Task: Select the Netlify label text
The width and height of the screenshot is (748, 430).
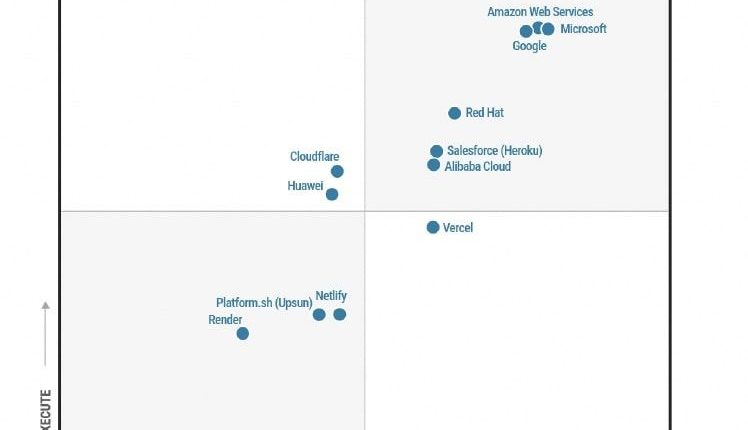Action: click(x=331, y=296)
